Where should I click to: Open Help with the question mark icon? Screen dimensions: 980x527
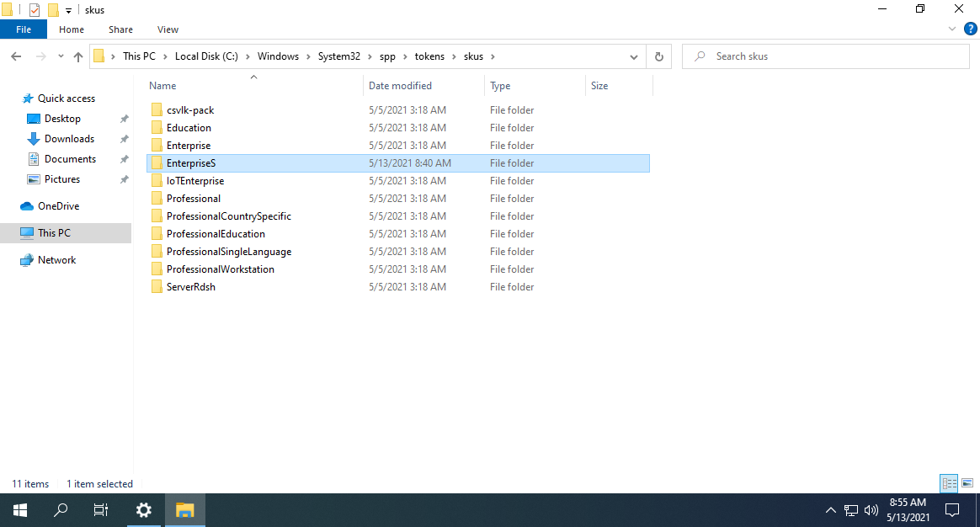pos(971,29)
